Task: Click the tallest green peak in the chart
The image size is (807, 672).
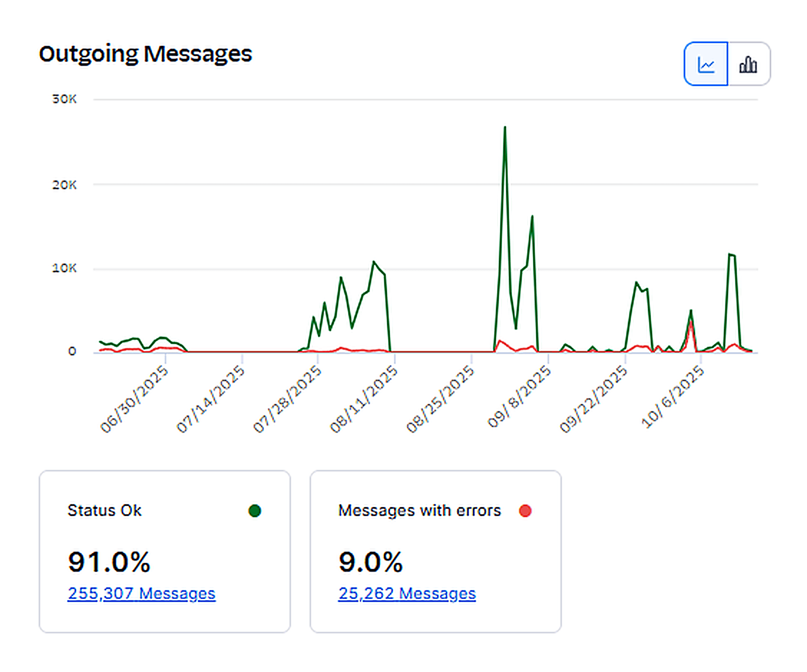Action: (505, 128)
